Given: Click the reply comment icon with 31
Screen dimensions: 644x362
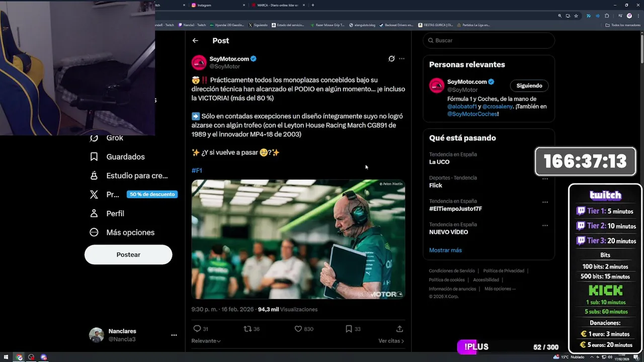Looking at the screenshot, I should click(201, 329).
